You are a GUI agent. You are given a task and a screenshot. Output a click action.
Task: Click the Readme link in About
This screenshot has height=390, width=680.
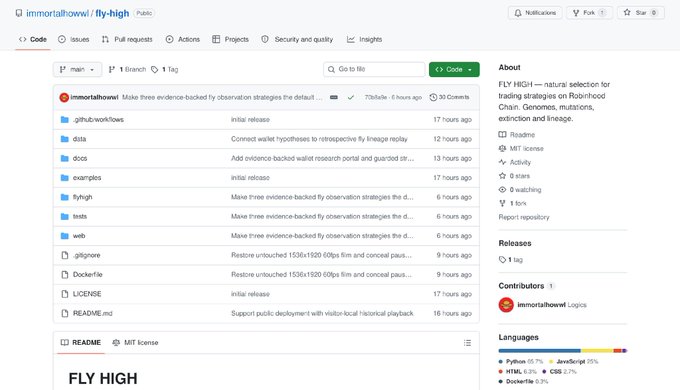coord(517,135)
